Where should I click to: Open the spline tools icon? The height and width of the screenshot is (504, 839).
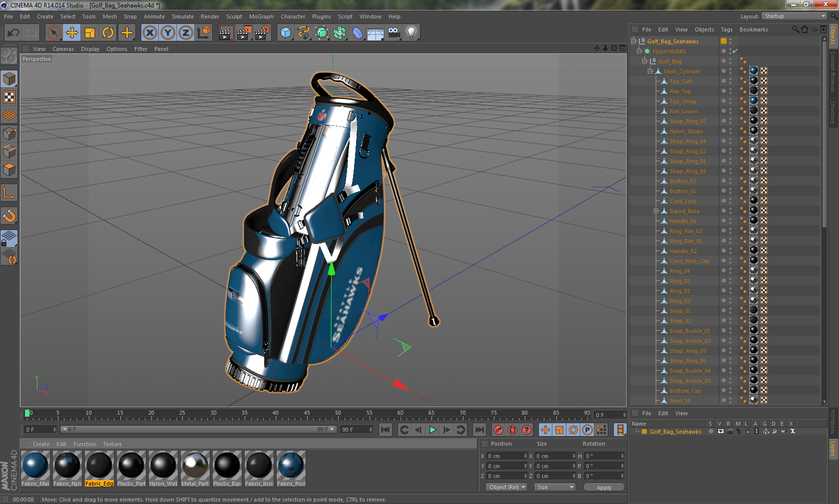pos(304,33)
